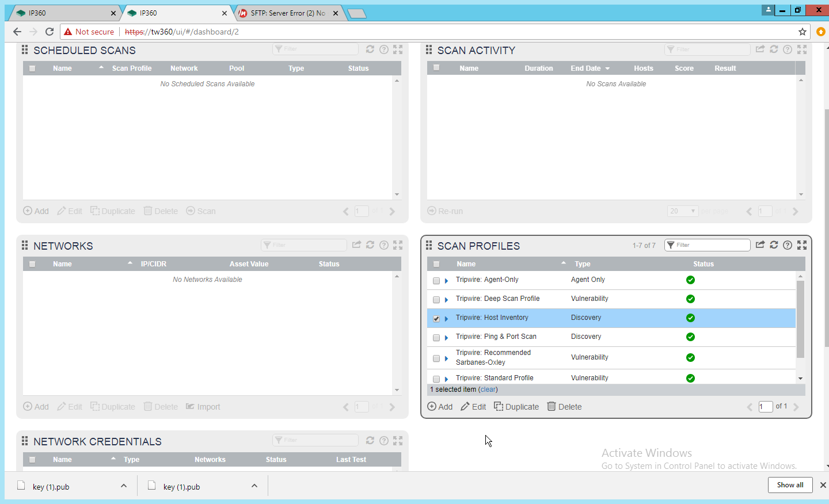Expand the Tripwire: Host Inventory row

tap(446, 319)
